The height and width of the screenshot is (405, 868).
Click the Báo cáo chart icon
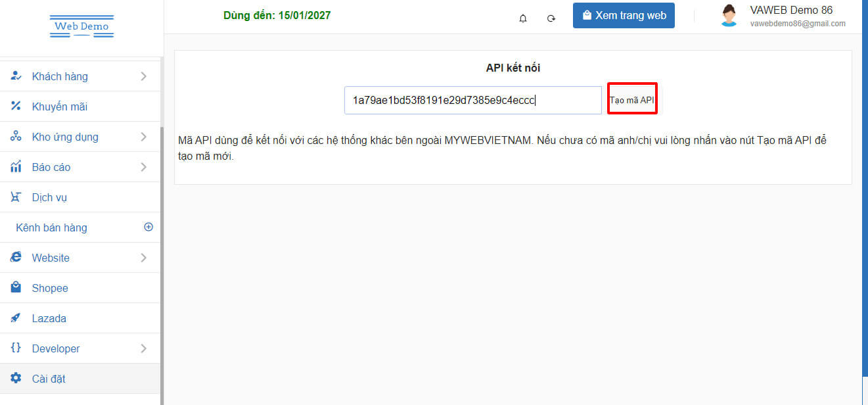(16, 167)
